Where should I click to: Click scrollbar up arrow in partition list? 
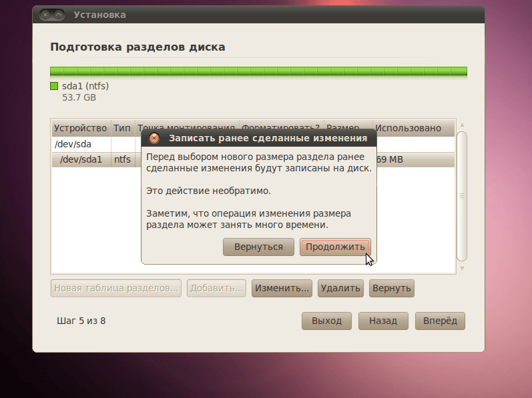coord(462,125)
